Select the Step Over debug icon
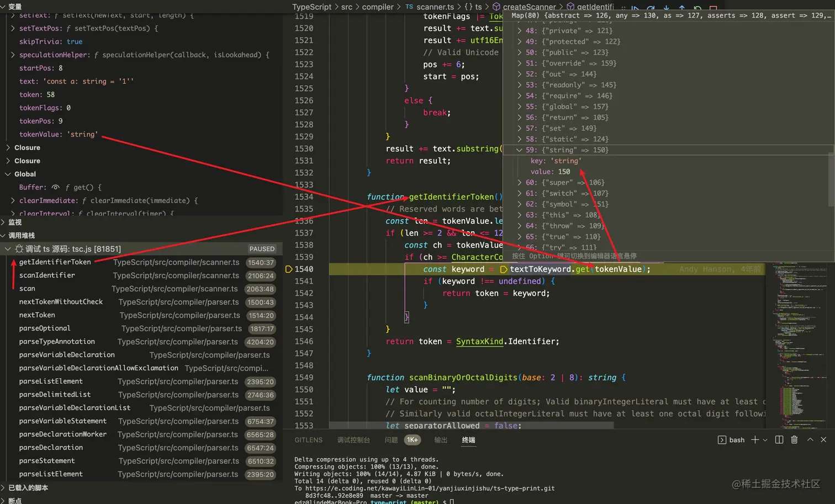 click(651, 7)
